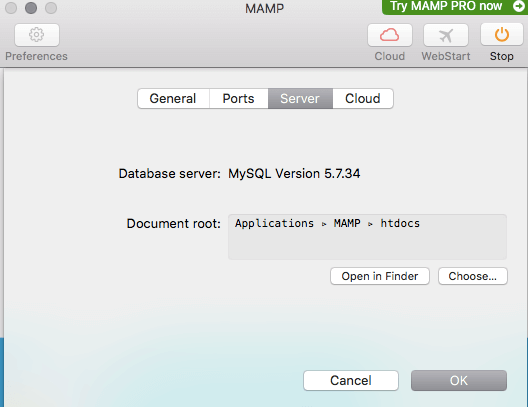Click the arrow icon in the MAMP PRO banner
Viewport: 528px width, 407px height.
click(x=519, y=6)
